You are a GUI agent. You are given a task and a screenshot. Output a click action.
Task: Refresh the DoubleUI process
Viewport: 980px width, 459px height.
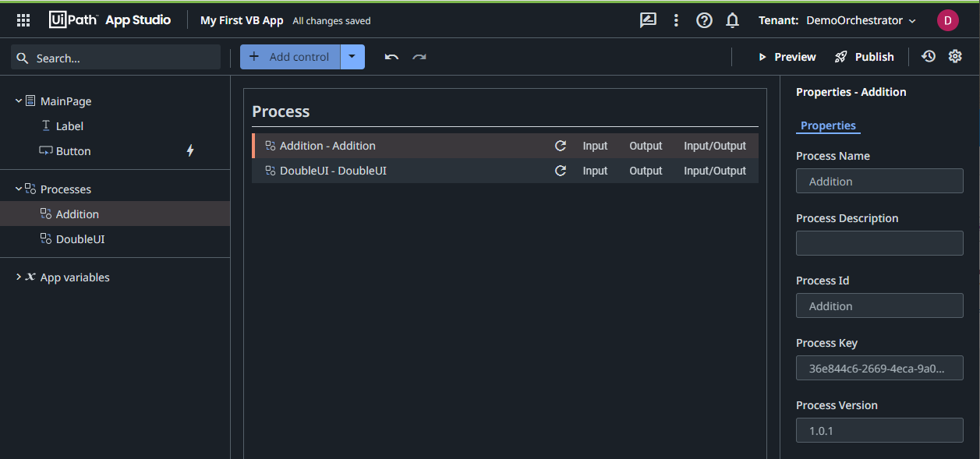click(561, 170)
